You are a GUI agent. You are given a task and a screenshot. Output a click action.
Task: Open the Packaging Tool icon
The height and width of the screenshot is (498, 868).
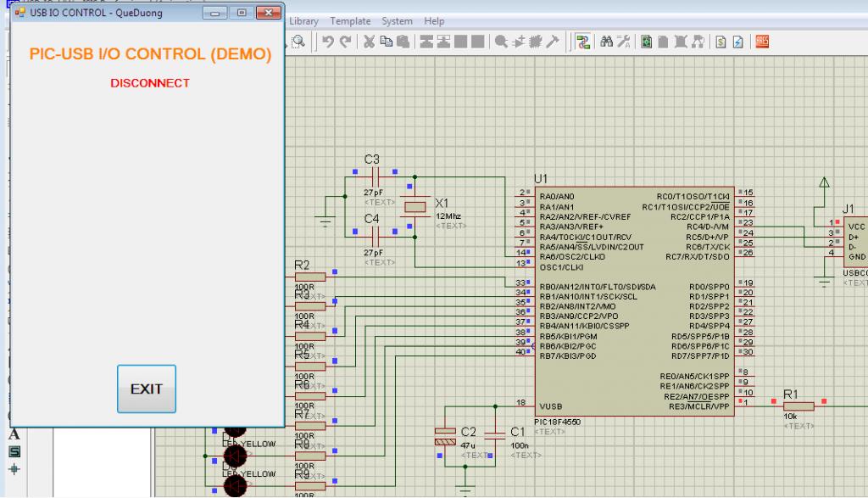(536, 42)
